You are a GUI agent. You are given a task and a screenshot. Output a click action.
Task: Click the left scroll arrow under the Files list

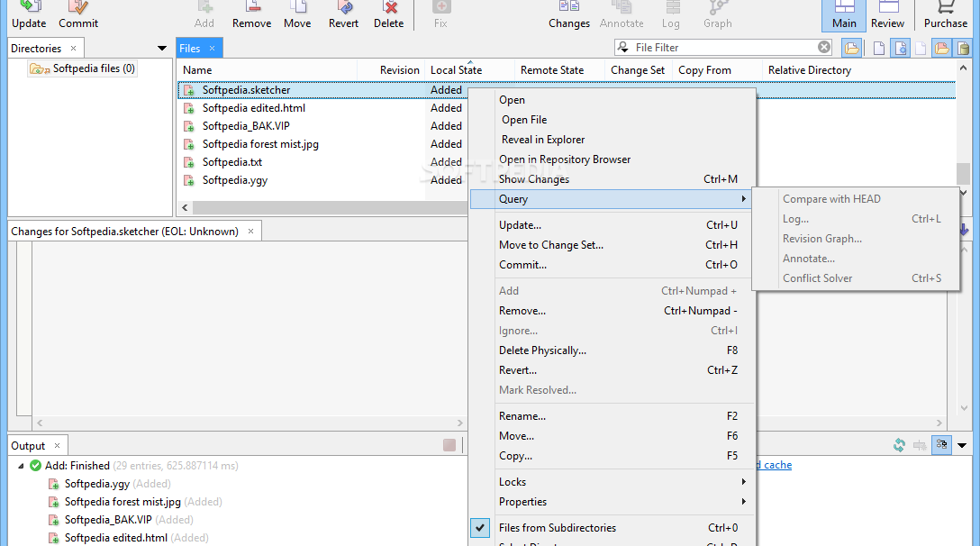pyautogui.click(x=185, y=207)
